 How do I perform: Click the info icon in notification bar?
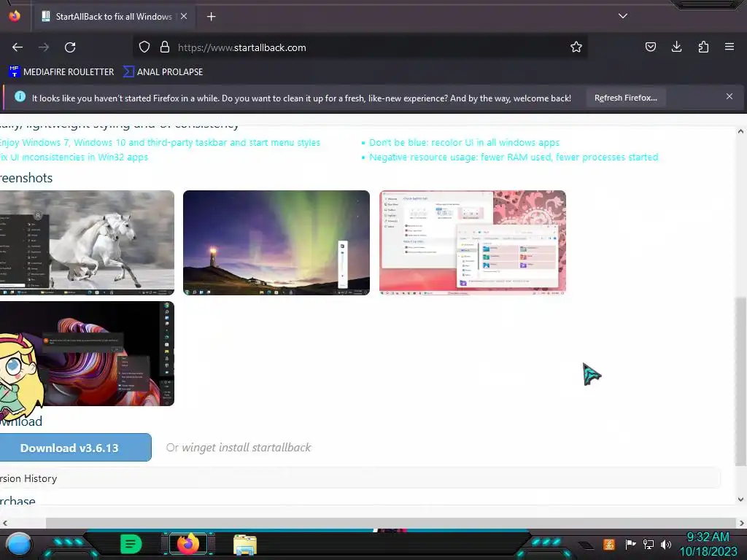tap(20, 96)
